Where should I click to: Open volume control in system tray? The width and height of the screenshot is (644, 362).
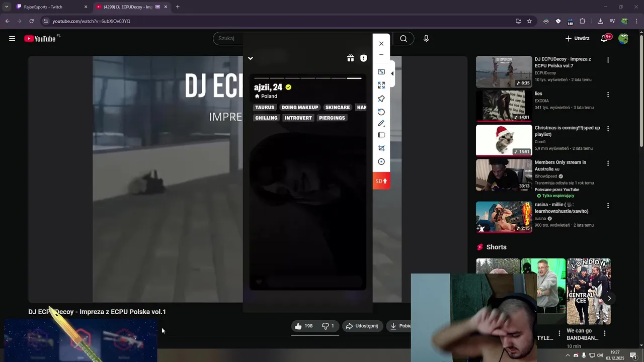pyautogui.click(x=600, y=355)
